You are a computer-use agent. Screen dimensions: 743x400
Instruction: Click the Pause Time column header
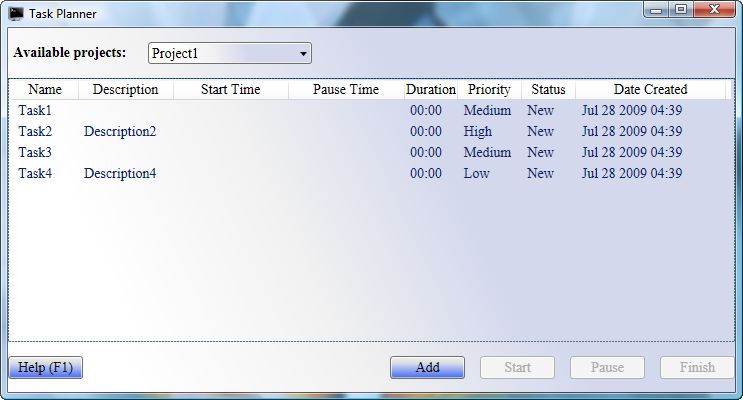click(345, 90)
